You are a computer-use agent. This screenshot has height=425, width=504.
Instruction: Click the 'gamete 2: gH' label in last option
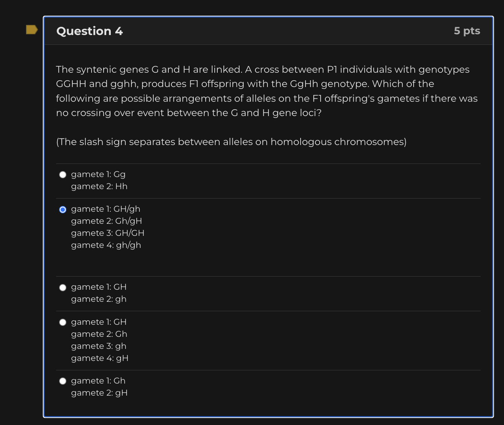(x=99, y=393)
